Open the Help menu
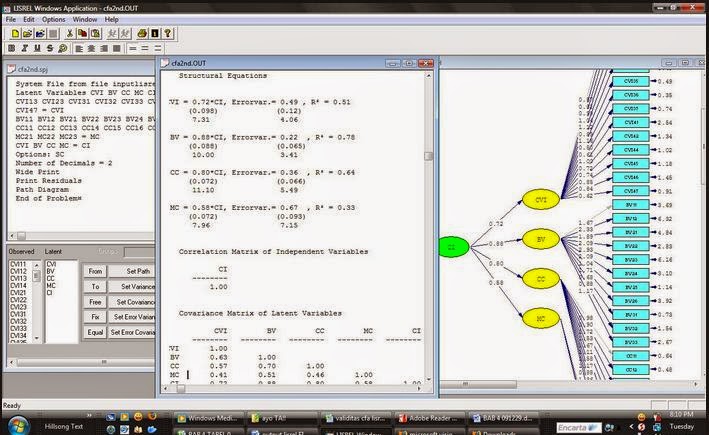 (x=112, y=19)
